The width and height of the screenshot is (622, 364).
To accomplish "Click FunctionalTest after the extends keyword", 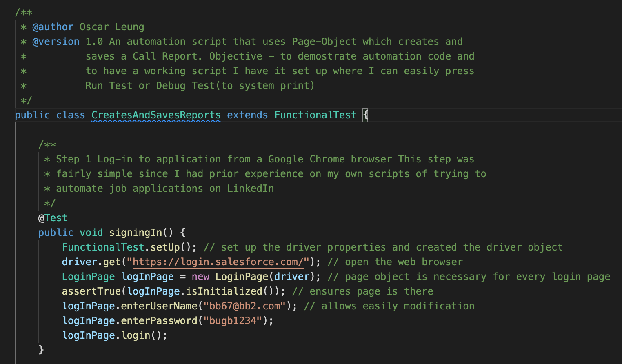I will [x=315, y=115].
